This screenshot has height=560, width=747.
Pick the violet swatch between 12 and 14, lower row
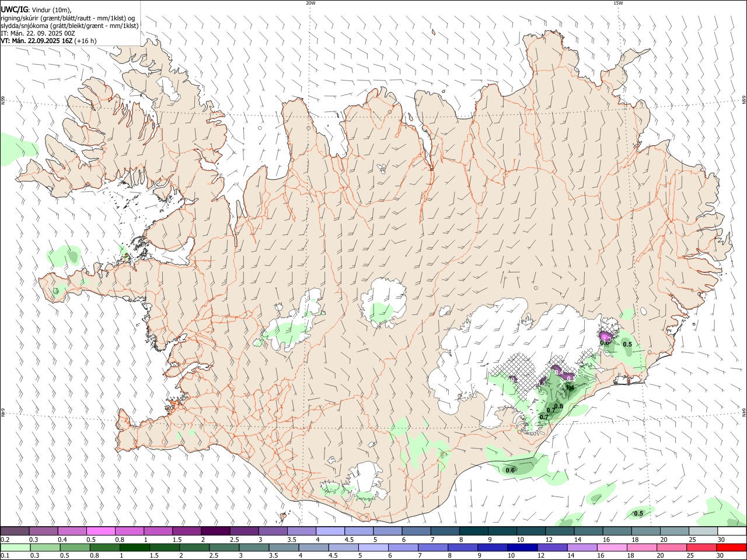coord(552,547)
